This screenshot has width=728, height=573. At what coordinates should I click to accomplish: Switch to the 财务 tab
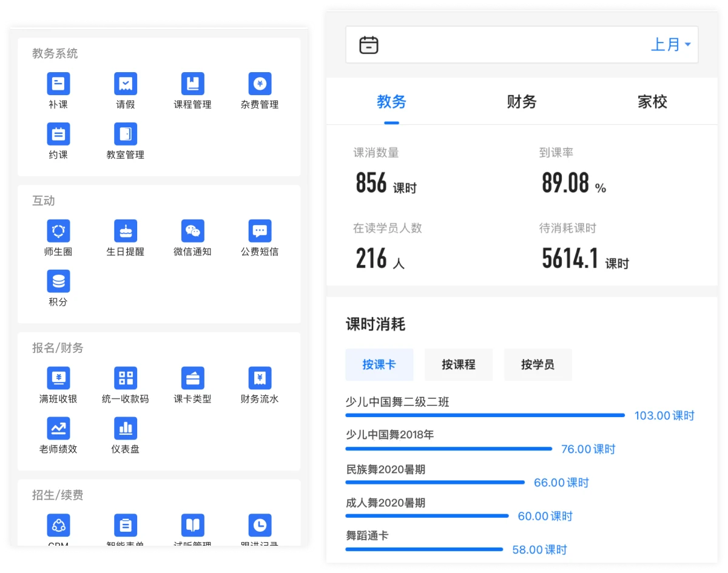tap(522, 102)
